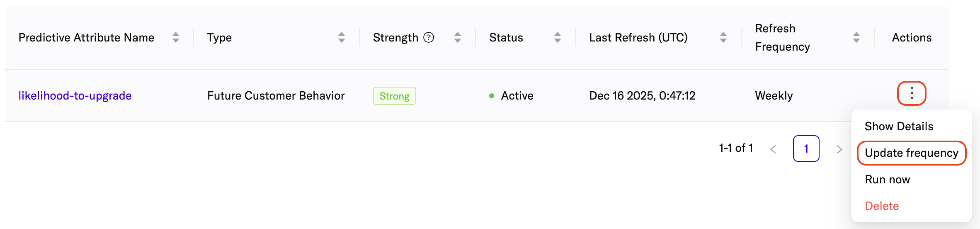This screenshot has height=229, width=980.
Task: Click the three-dot Actions menu button
Action: (912, 93)
